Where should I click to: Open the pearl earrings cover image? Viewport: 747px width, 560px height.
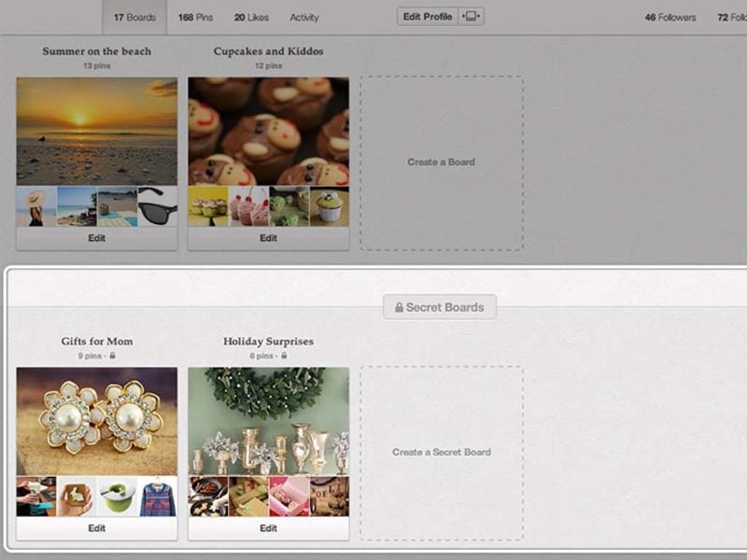click(x=96, y=421)
